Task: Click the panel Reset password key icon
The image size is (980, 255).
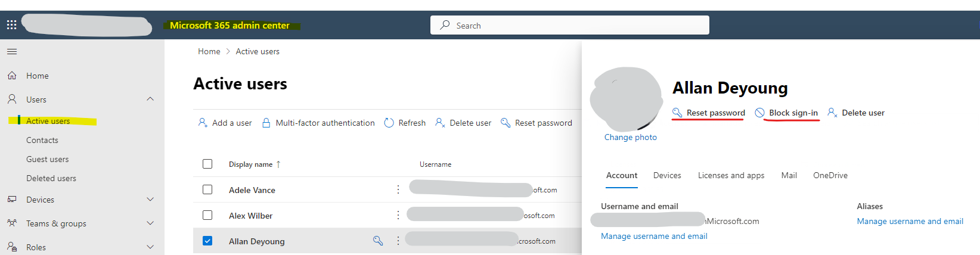Action: (677, 113)
